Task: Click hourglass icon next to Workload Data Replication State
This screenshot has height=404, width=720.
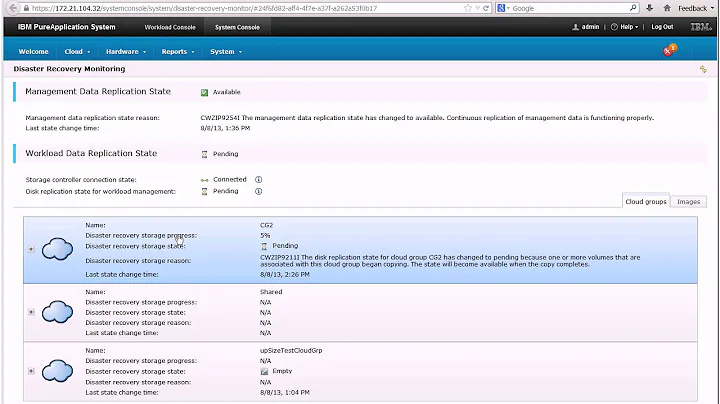Action: coord(204,154)
